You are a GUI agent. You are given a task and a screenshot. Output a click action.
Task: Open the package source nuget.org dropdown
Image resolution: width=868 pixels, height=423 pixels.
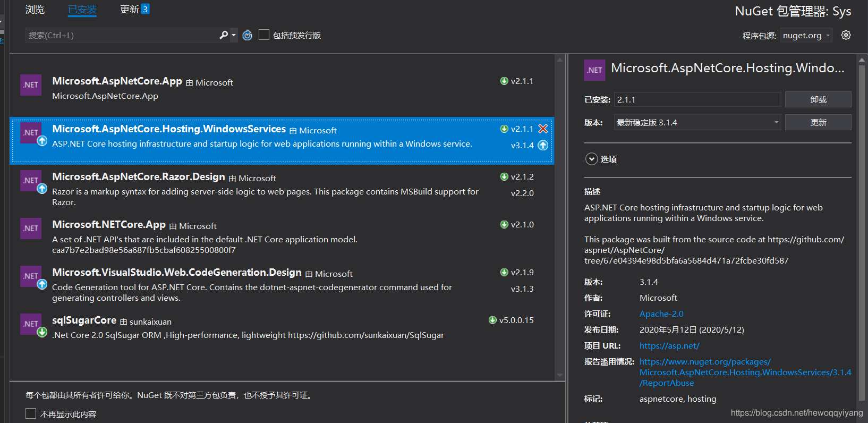tap(806, 36)
